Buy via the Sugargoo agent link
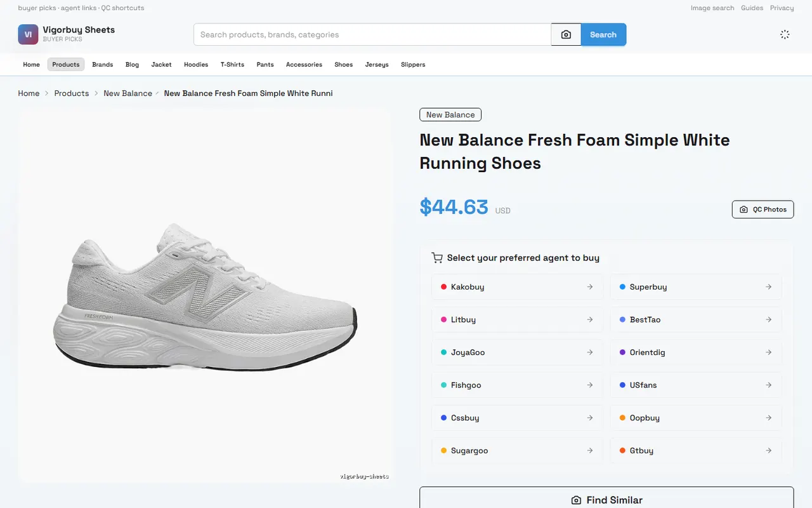The height and width of the screenshot is (508, 812). (517, 450)
